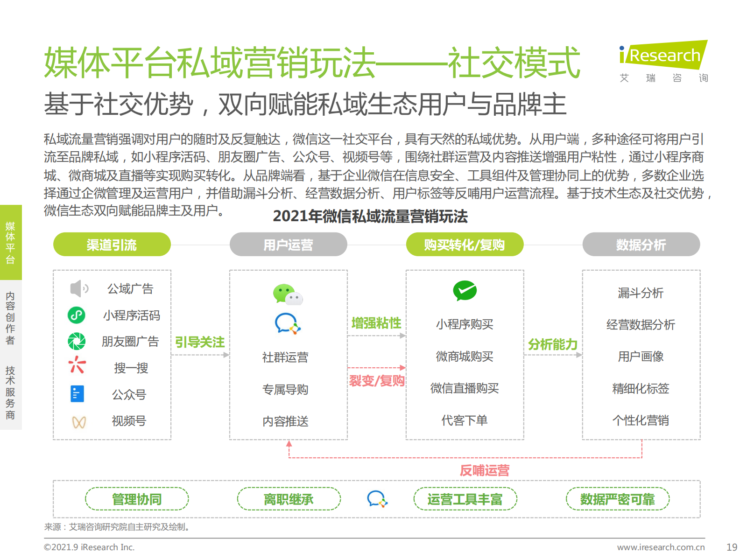The height and width of the screenshot is (560, 747).
Task: Click the 专属导购 text
Action: click(x=285, y=389)
